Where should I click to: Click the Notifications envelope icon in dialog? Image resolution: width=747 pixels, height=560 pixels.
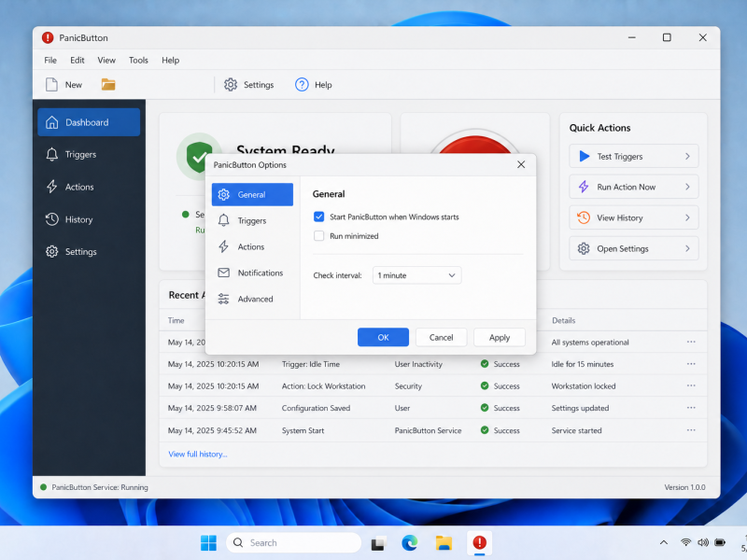point(223,273)
